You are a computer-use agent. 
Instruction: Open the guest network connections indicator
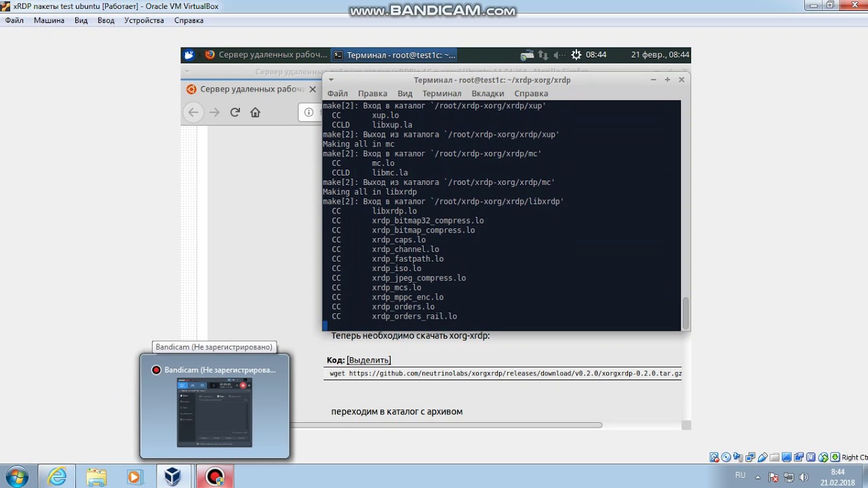tap(543, 55)
